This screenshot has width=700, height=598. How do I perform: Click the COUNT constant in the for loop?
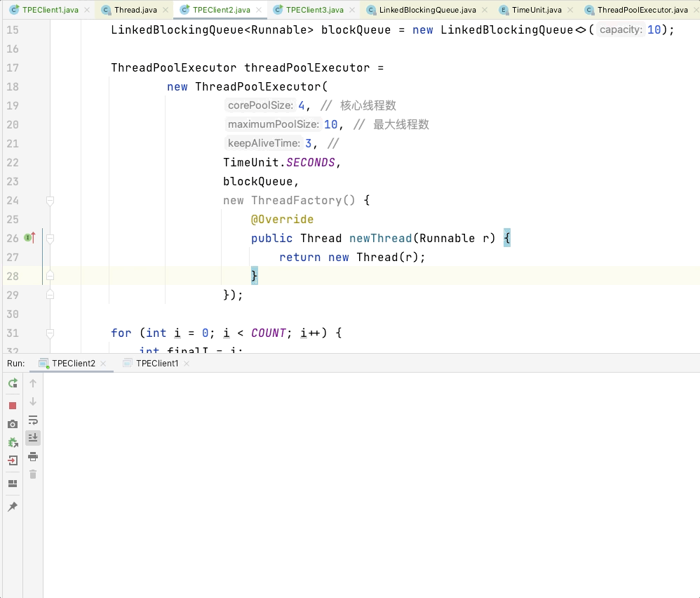269,333
